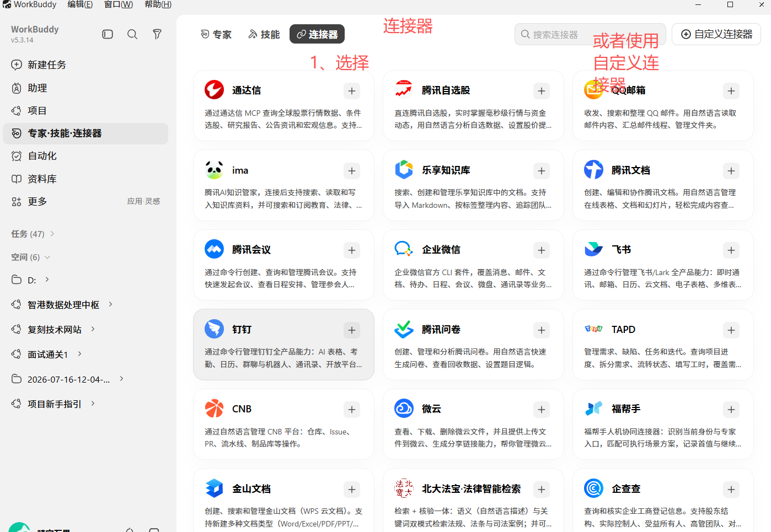Screen dimensions: 771x532
Task: Open the 帮助(H) menu
Action: (158, 4)
